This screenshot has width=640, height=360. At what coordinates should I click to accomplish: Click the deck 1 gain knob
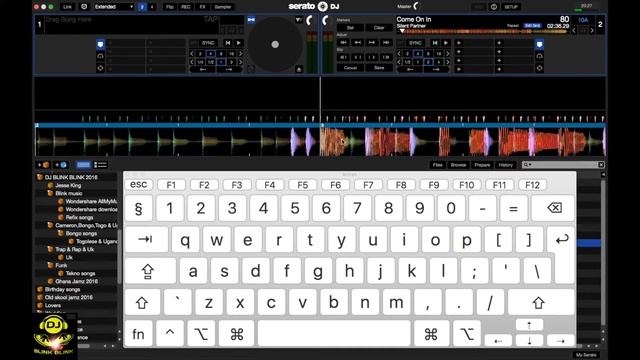click(310, 20)
